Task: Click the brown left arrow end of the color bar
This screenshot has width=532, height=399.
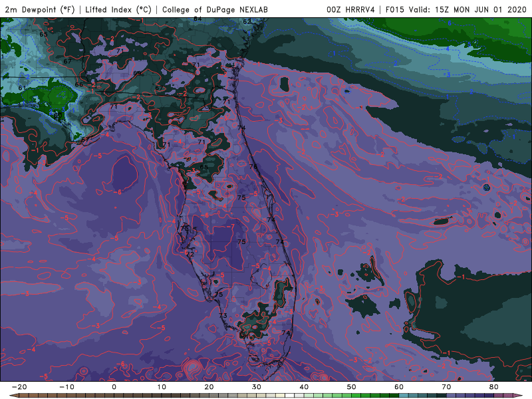Action: (13, 396)
